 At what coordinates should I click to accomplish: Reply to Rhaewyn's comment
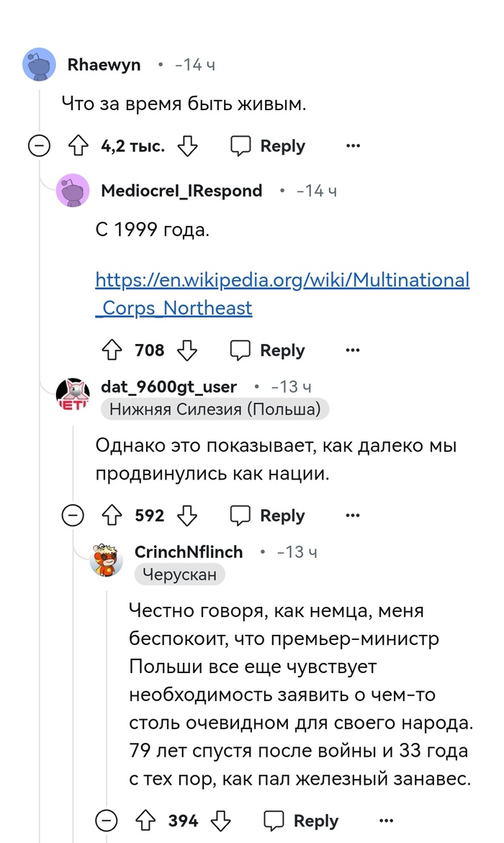pos(268,147)
